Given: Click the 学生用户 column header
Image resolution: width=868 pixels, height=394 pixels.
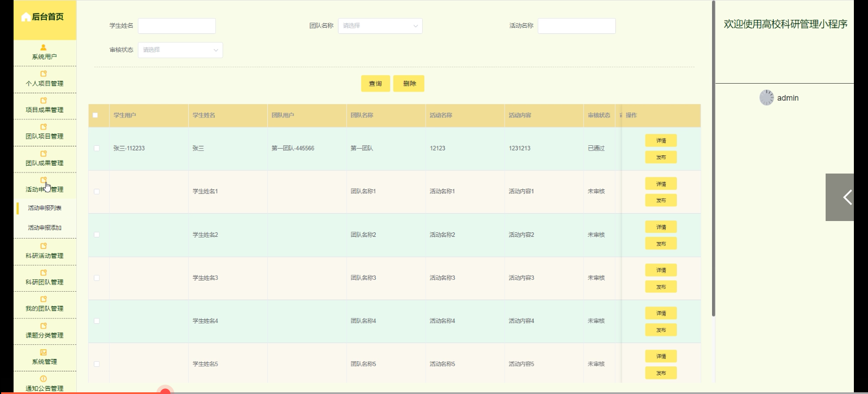Looking at the screenshot, I should 125,115.
